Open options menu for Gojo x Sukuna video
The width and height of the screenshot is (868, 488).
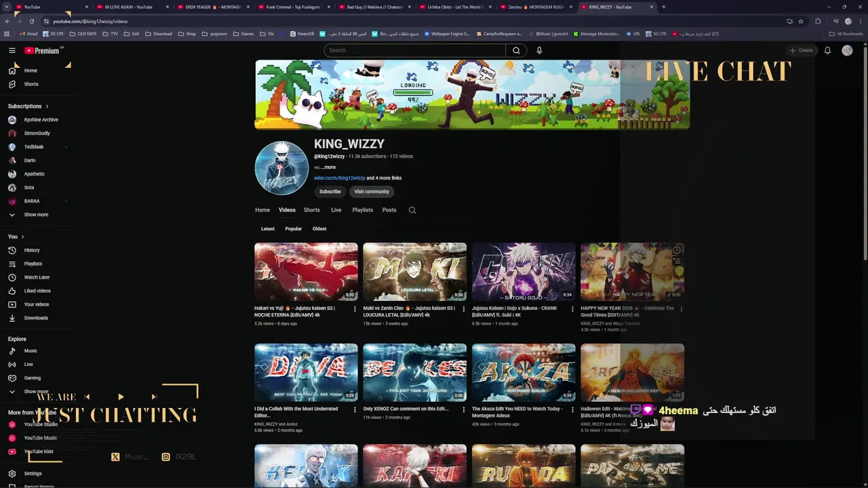(x=572, y=309)
